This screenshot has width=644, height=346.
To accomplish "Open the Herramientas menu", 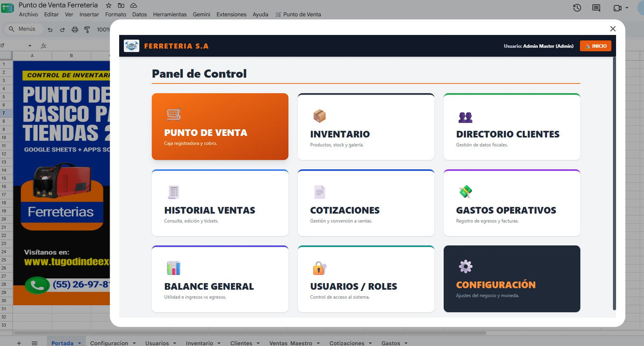I will click(170, 15).
